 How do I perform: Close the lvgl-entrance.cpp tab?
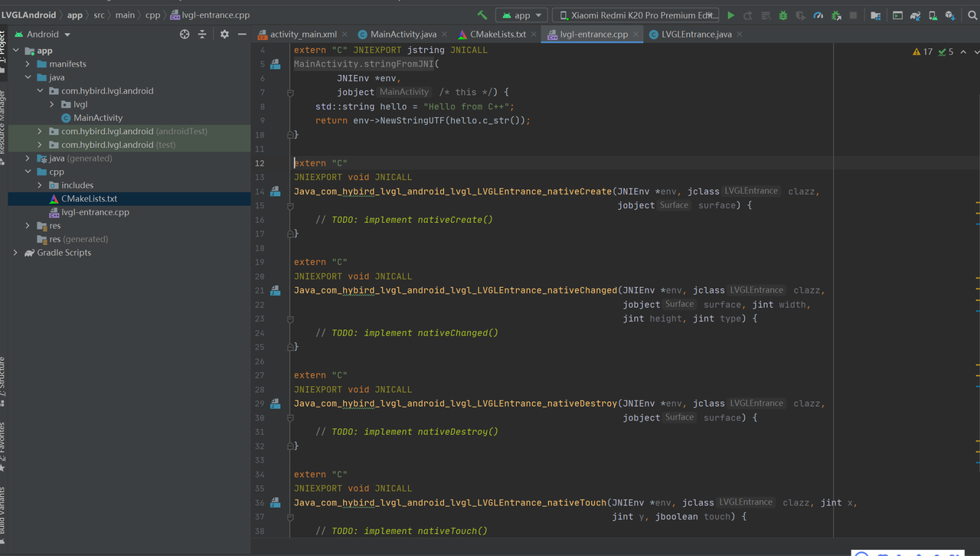(636, 34)
